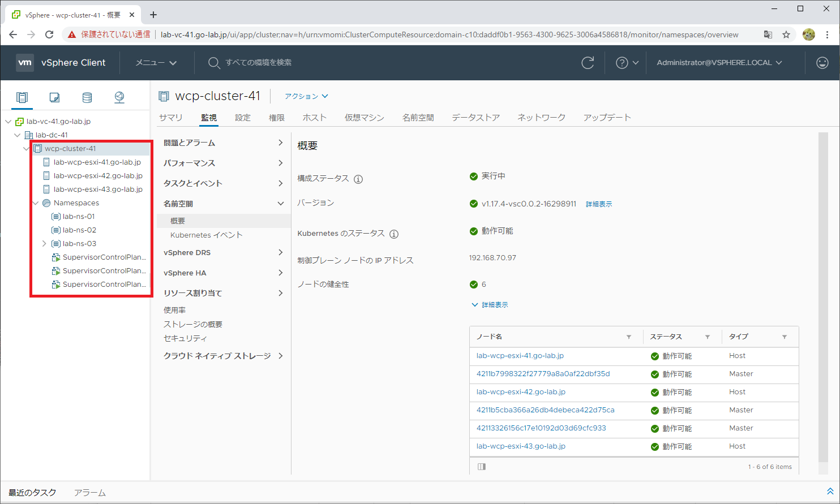Click the translate page icon in address bar

[768, 35]
